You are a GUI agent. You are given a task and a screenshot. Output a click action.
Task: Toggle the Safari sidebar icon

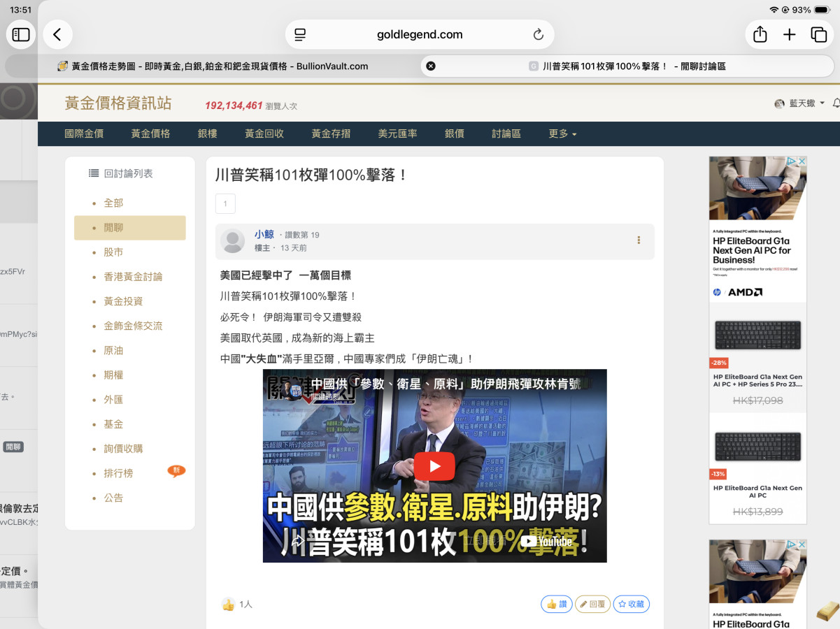(21, 34)
